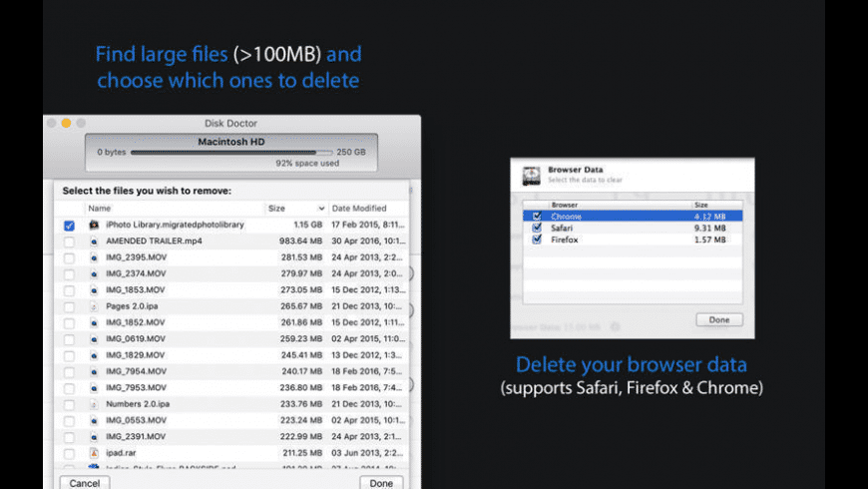
Task: Click the 1.57 MB Firefox size
Action: (709, 240)
